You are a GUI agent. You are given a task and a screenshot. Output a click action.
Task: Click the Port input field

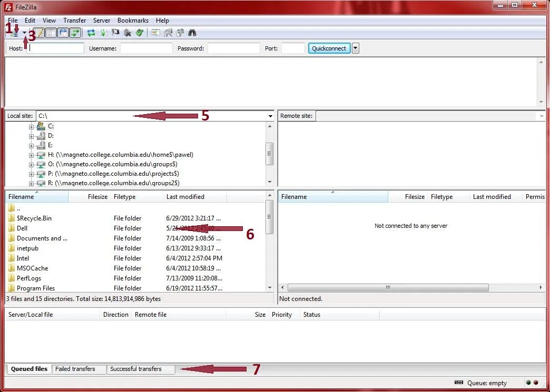tap(293, 48)
